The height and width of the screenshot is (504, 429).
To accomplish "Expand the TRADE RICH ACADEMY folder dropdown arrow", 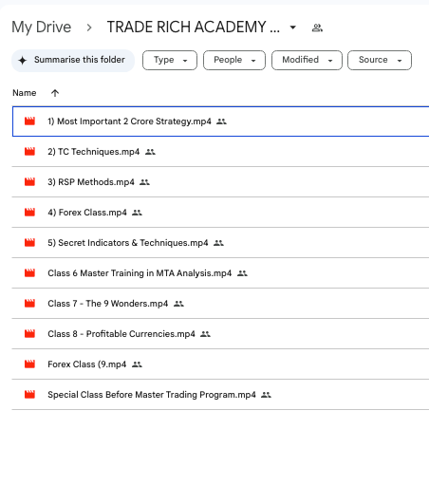I will coord(292,28).
